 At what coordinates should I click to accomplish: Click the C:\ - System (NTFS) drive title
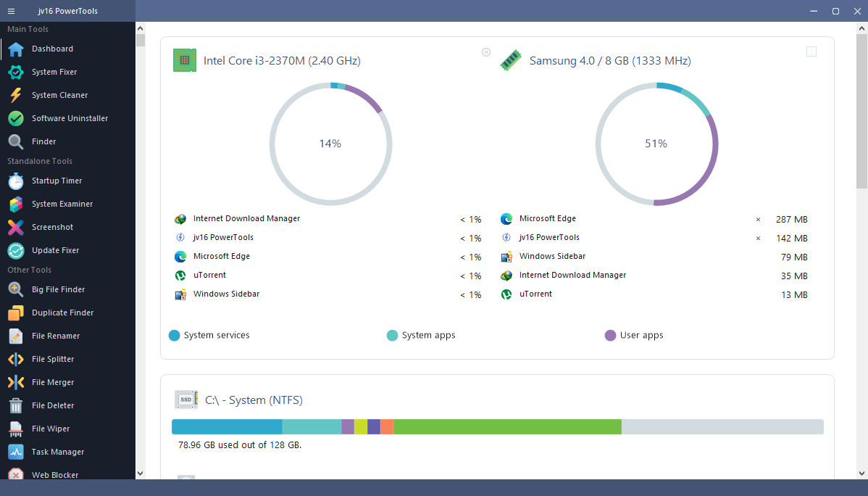(x=254, y=400)
